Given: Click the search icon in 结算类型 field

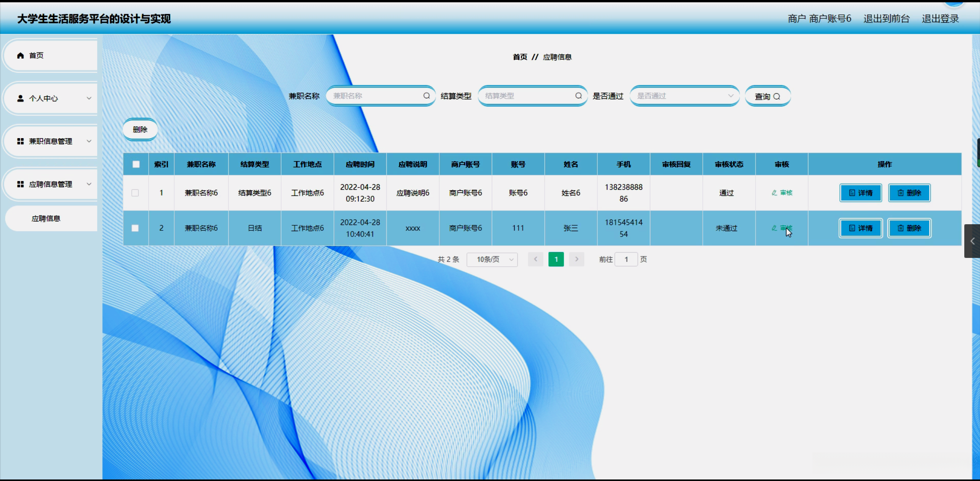Looking at the screenshot, I should pos(578,96).
